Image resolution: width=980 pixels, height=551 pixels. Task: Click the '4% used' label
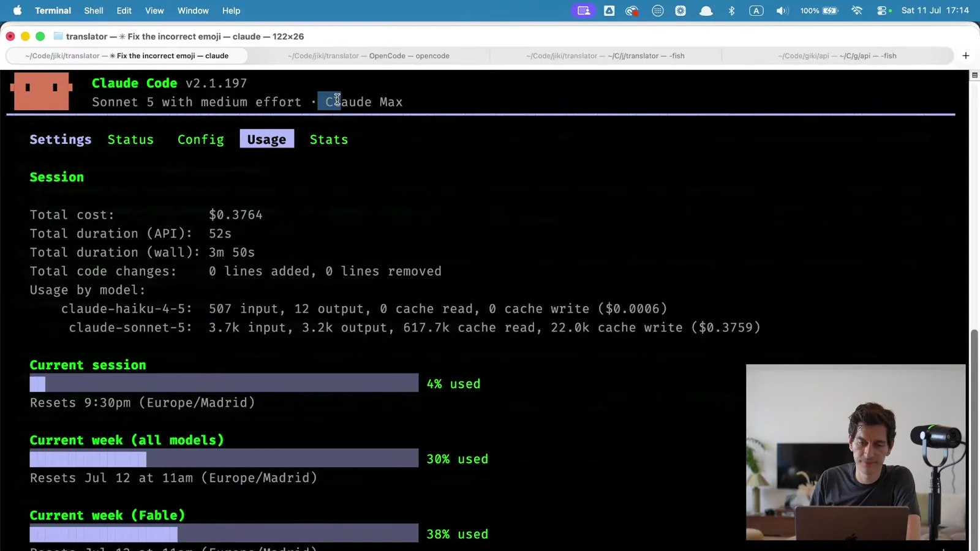click(453, 384)
